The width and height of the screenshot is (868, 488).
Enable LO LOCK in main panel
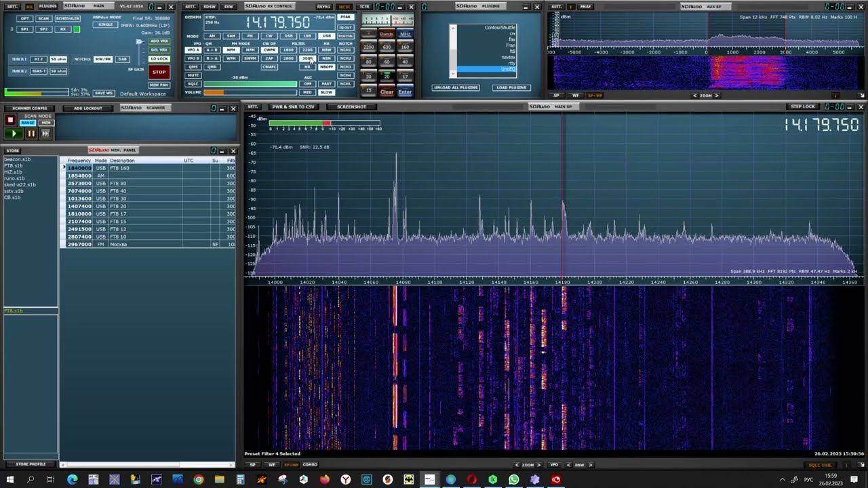(159, 59)
